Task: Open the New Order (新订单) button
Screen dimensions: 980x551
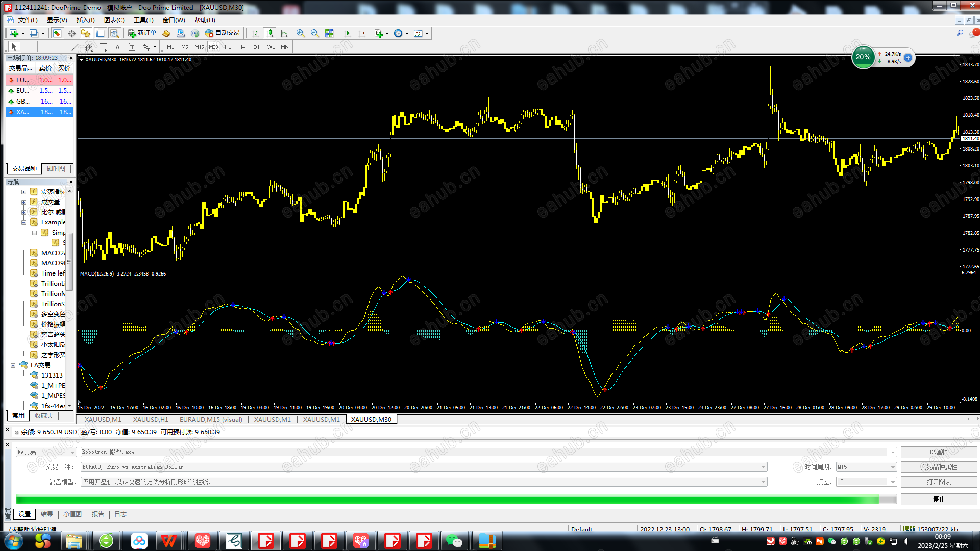Action: click(142, 33)
